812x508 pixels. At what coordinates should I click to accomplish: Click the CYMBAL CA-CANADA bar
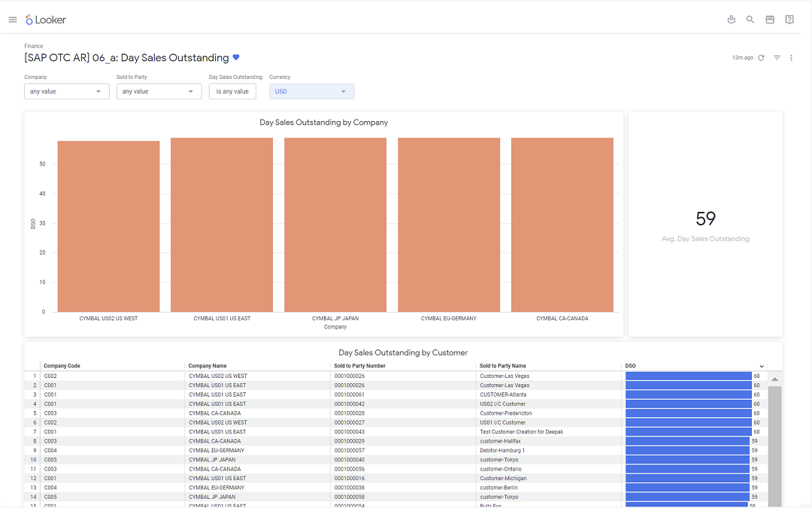click(562, 225)
